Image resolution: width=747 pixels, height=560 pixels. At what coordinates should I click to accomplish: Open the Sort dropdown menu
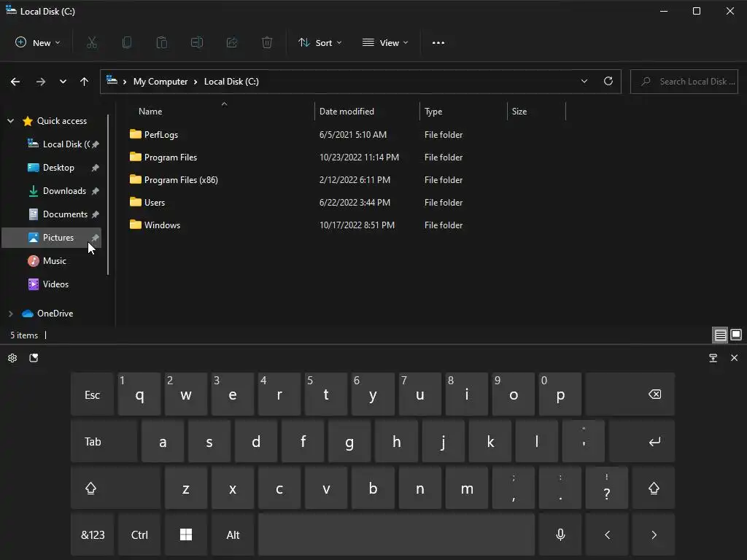(320, 43)
